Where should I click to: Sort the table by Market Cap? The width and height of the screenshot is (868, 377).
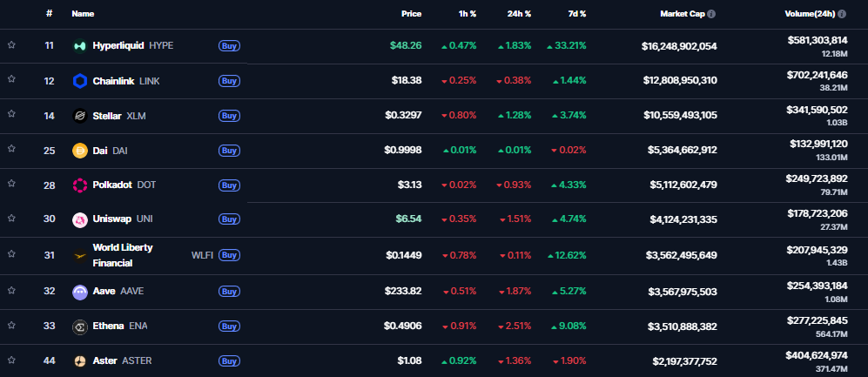(x=682, y=14)
